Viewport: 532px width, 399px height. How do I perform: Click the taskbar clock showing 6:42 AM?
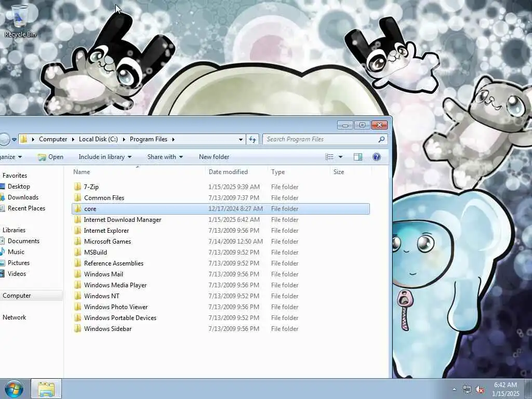(506, 389)
